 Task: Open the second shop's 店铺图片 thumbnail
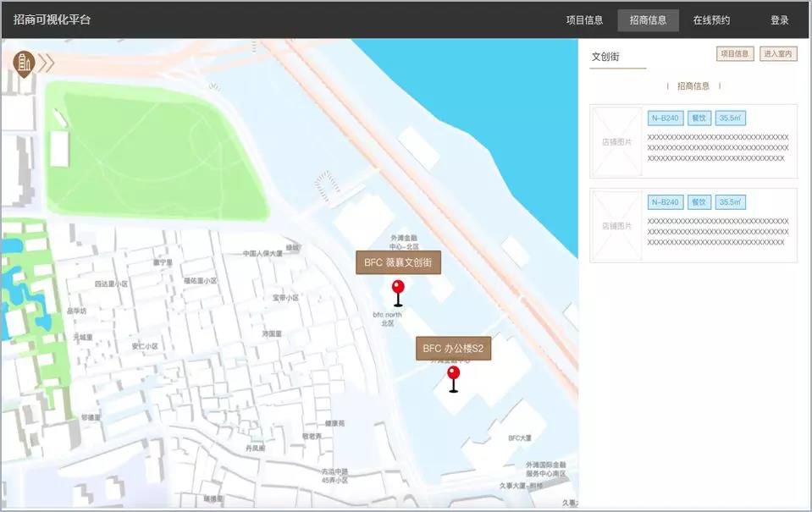[616, 226]
